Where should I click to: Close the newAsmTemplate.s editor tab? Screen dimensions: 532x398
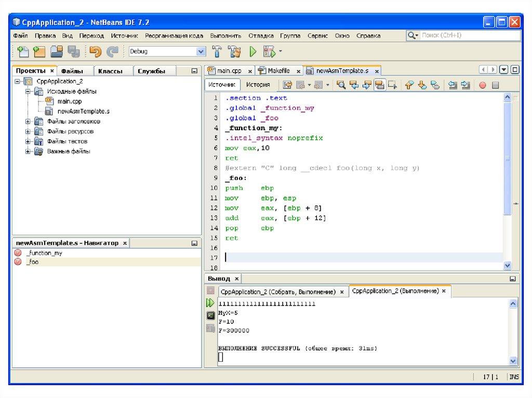pyautogui.click(x=377, y=71)
